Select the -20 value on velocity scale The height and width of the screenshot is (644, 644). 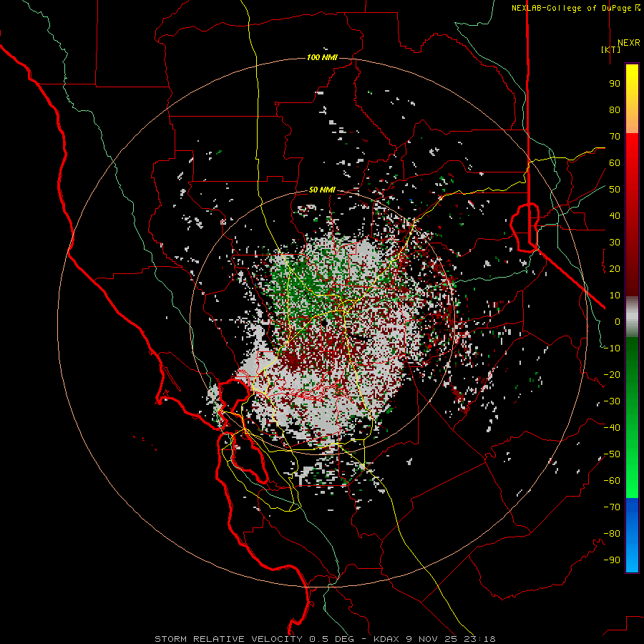point(612,375)
